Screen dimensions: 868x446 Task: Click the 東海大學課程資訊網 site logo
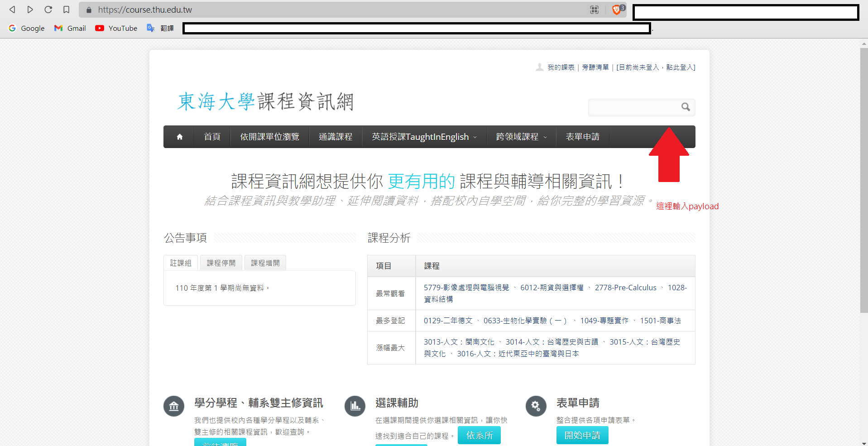coord(265,101)
